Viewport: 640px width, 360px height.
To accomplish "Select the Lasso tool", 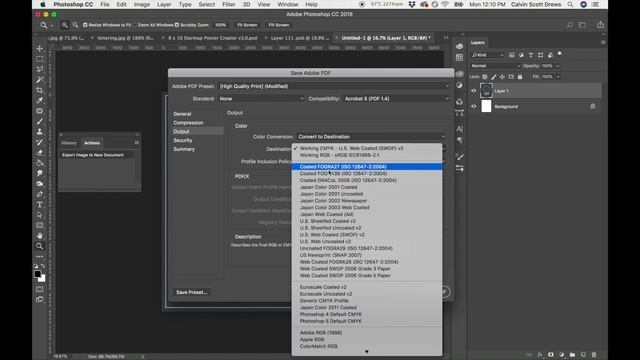I will point(40,69).
